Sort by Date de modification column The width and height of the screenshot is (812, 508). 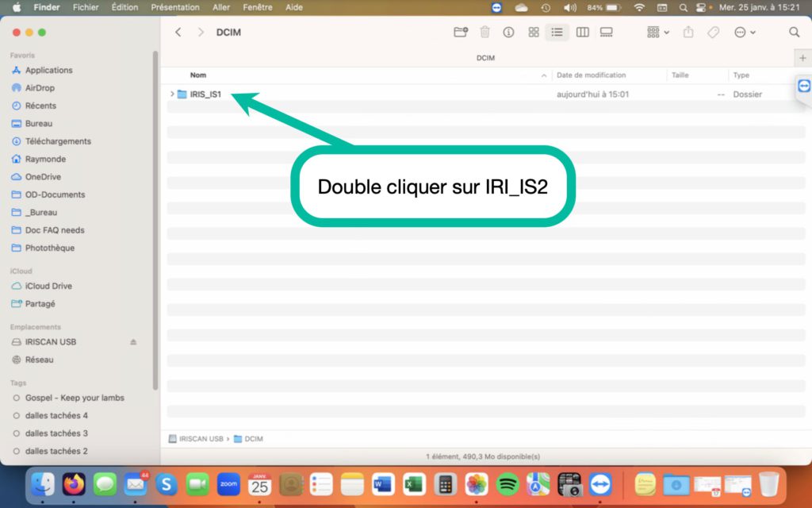point(592,75)
